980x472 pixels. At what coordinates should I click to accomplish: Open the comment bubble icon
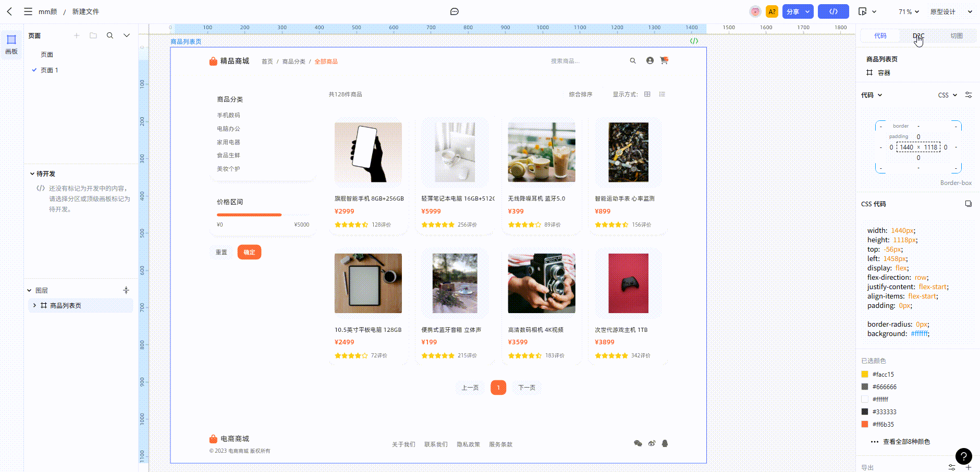click(455, 11)
